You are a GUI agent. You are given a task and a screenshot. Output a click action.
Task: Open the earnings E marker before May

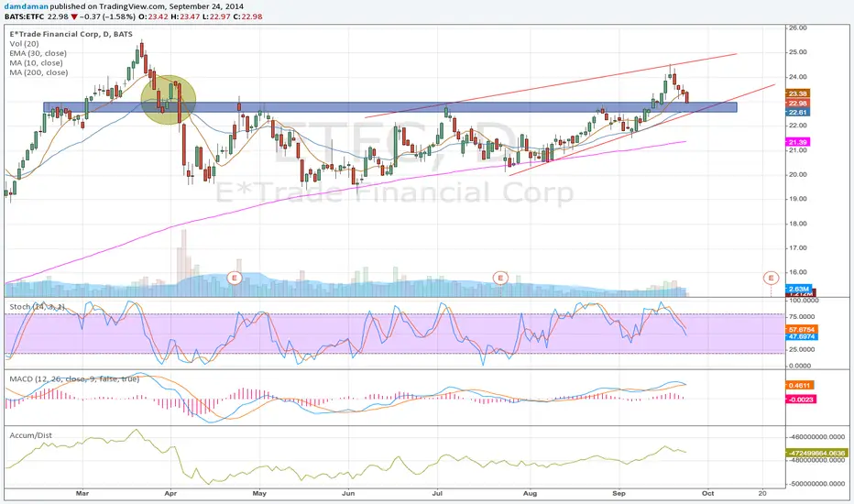coord(235,279)
